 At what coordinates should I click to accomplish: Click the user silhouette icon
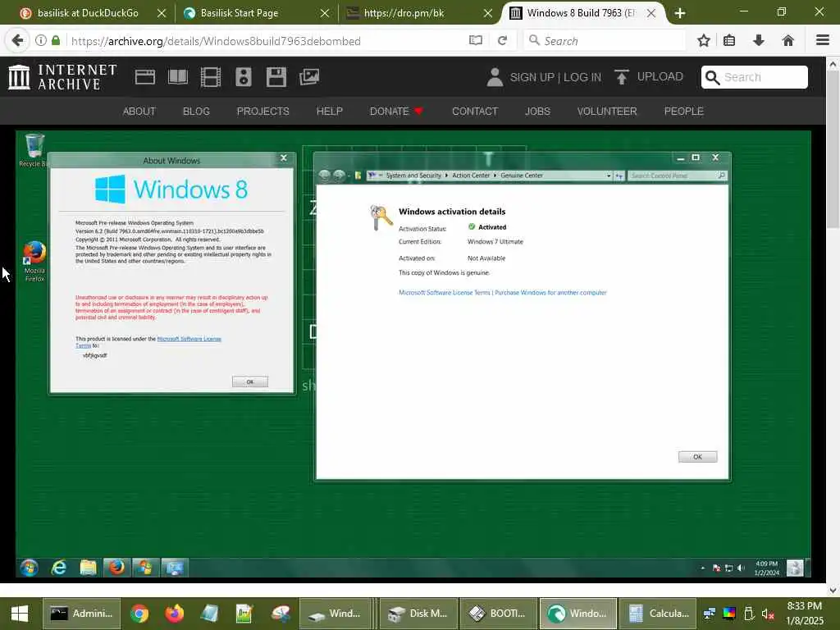(x=495, y=77)
